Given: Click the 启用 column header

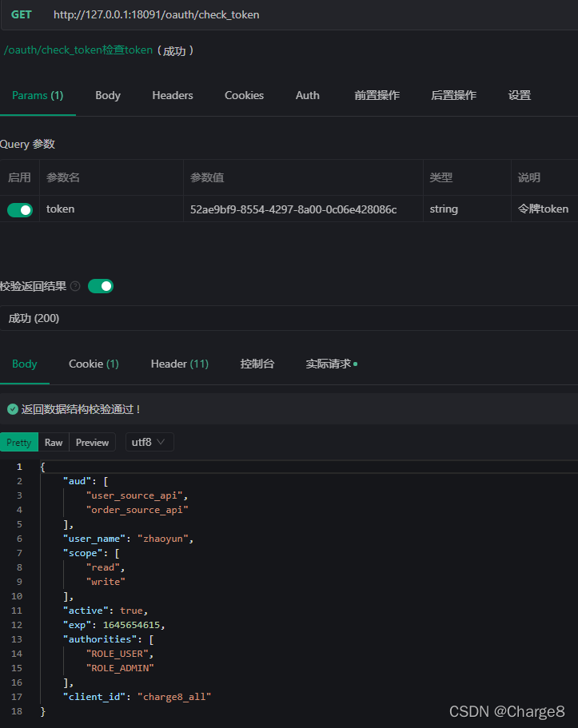Looking at the screenshot, I should 19,177.
